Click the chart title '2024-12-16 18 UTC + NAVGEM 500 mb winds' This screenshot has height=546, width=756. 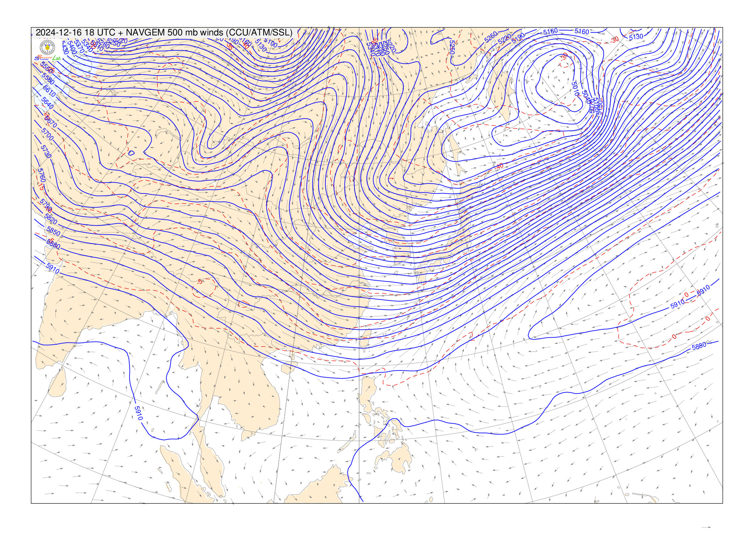tap(130, 32)
